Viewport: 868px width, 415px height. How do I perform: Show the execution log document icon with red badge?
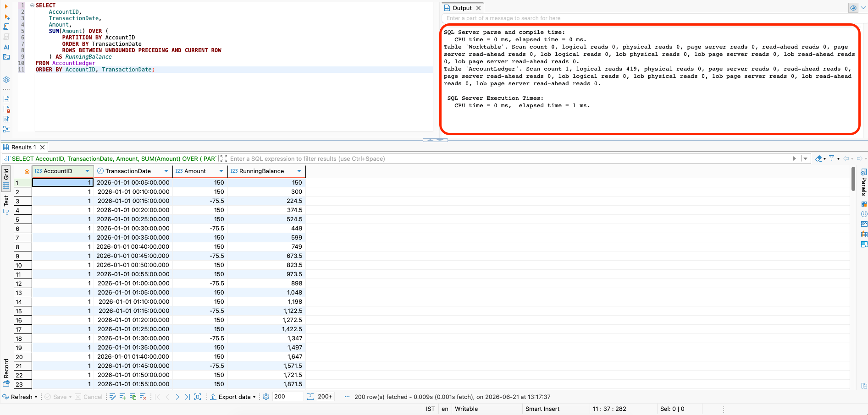point(6,109)
